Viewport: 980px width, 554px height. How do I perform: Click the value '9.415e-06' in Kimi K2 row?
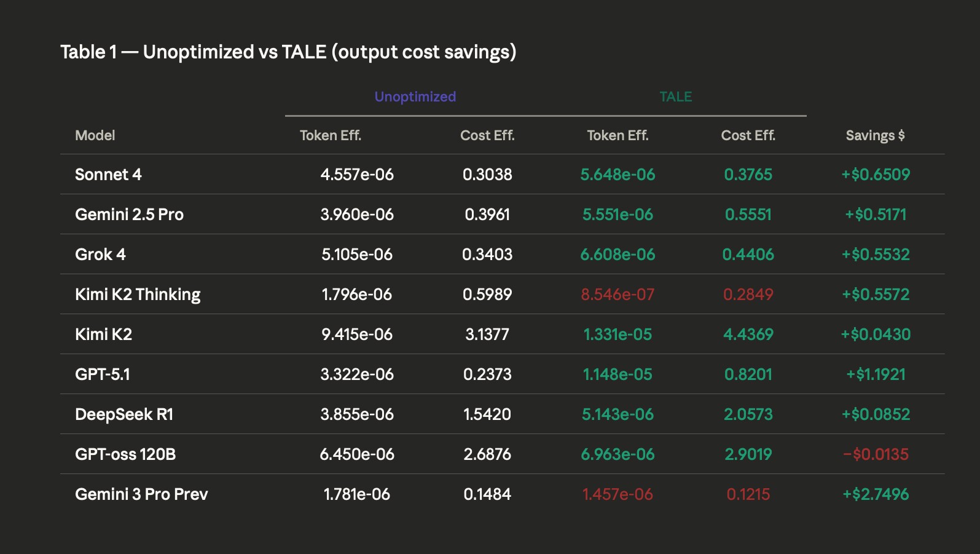[357, 334]
